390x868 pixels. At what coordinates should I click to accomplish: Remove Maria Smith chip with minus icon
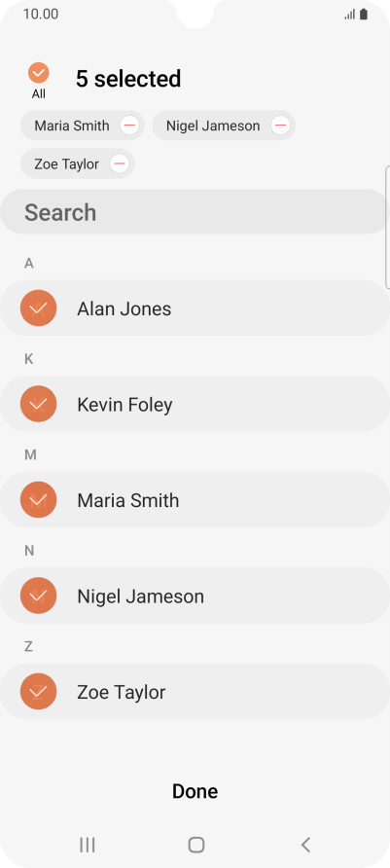coord(129,126)
